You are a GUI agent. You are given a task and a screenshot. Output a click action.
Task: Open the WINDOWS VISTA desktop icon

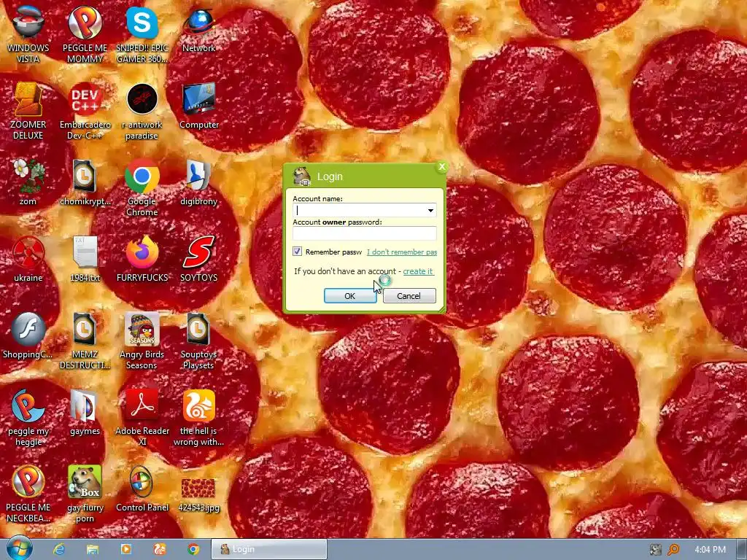coord(28,34)
